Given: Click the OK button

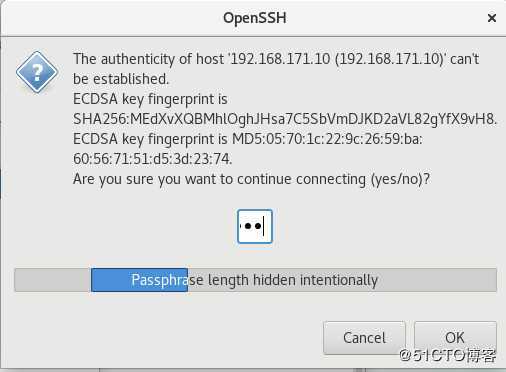Looking at the screenshot, I should point(455,338).
